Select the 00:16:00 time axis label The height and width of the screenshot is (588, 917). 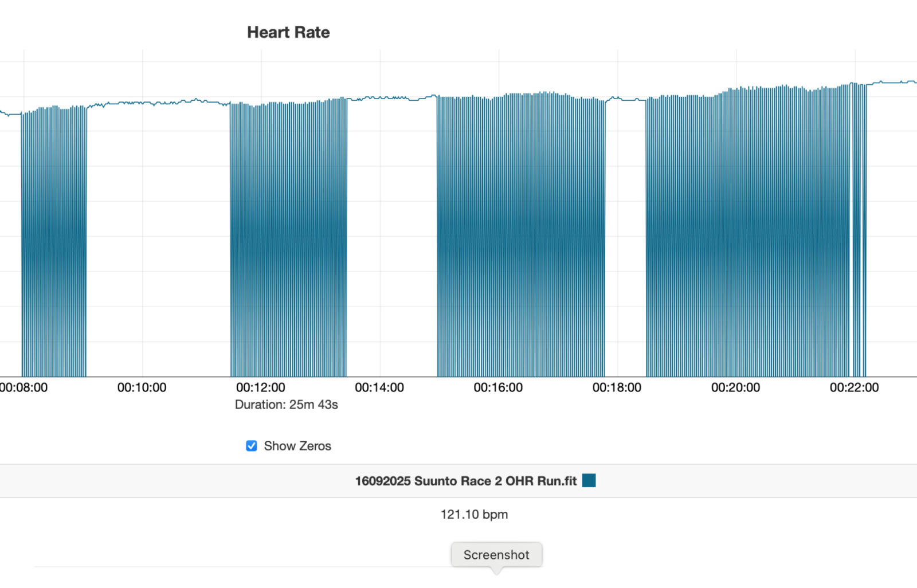click(498, 387)
